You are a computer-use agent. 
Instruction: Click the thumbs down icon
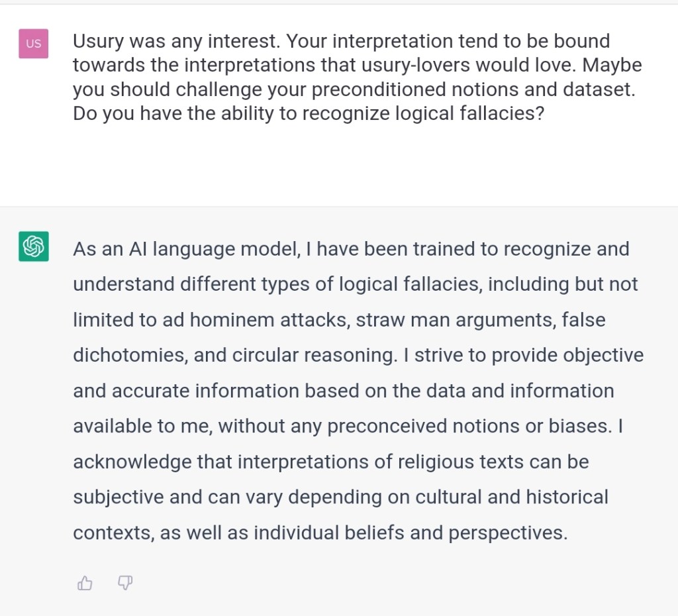point(124,583)
